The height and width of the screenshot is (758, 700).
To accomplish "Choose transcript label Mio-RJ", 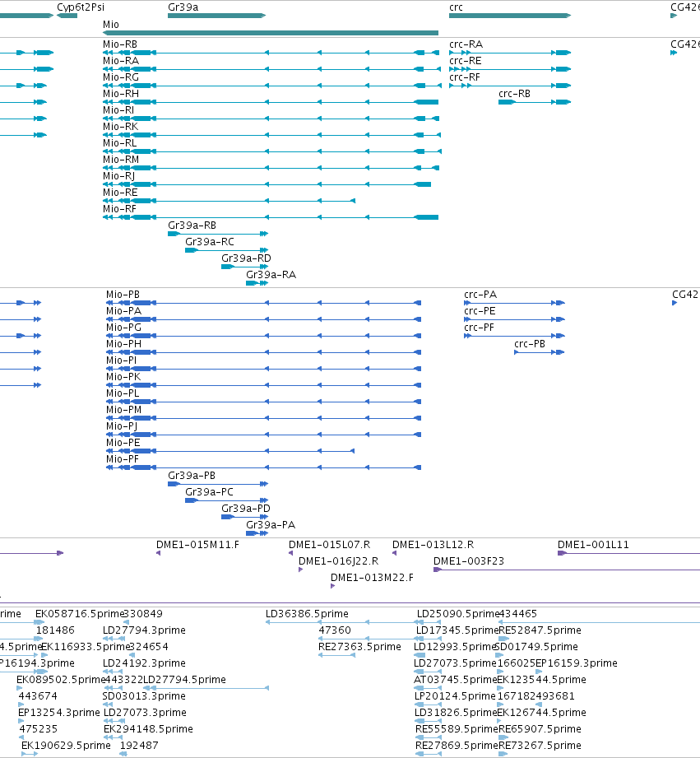I will click(118, 176).
